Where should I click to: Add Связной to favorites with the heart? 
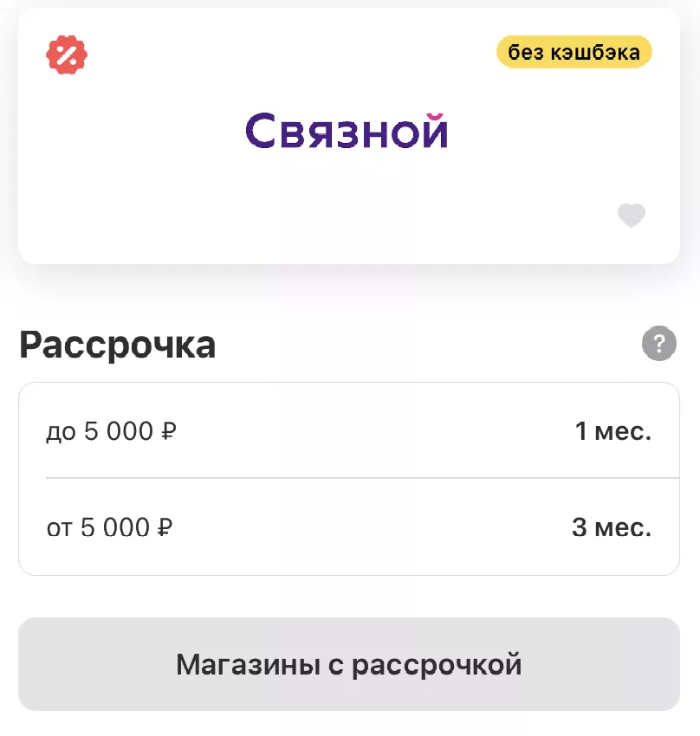[631, 215]
